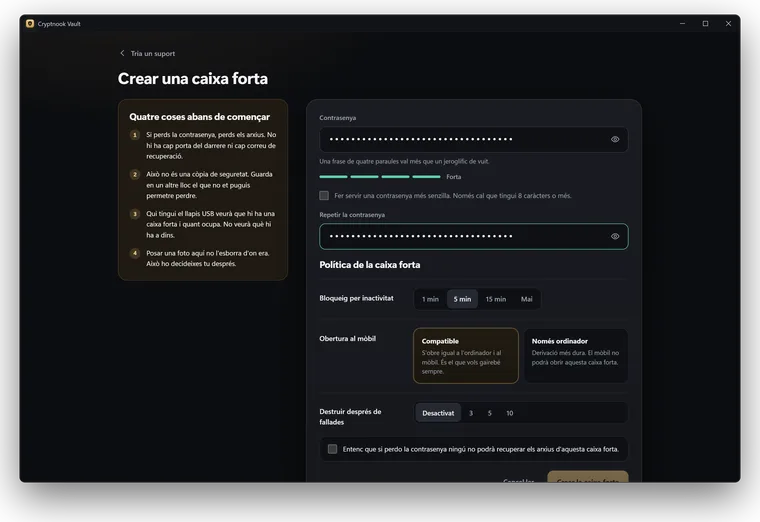Image resolution: width=760 pixels, height=522 pixels.
Task: Select Desactivat for destroy after failures
Action: point(438,413)
